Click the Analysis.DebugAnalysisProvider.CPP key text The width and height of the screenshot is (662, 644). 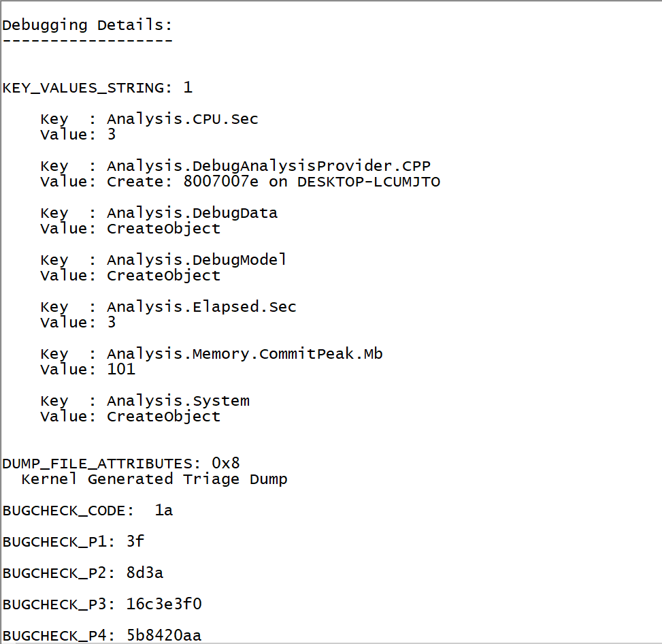[268, 166]
